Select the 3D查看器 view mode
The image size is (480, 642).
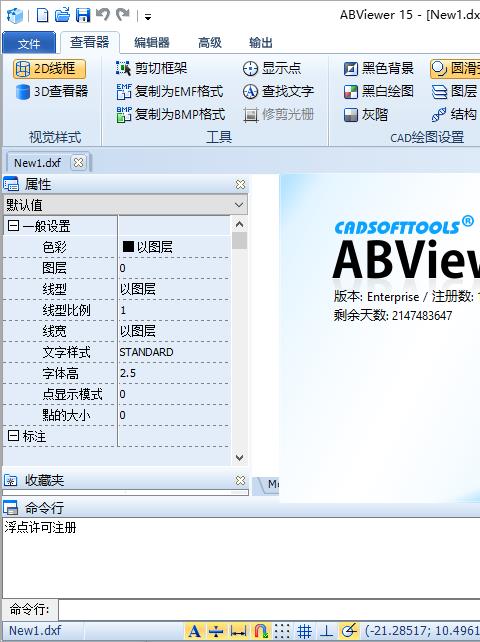52,91
